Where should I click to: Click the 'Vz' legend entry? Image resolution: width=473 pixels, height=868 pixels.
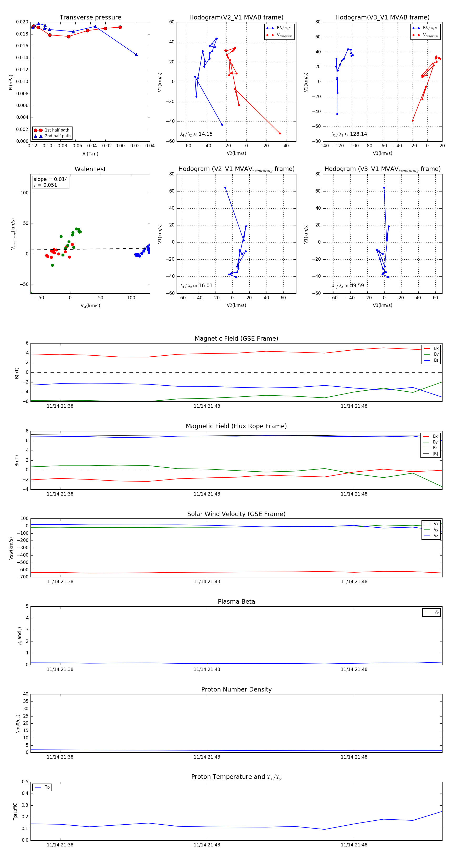coord(431,536)
